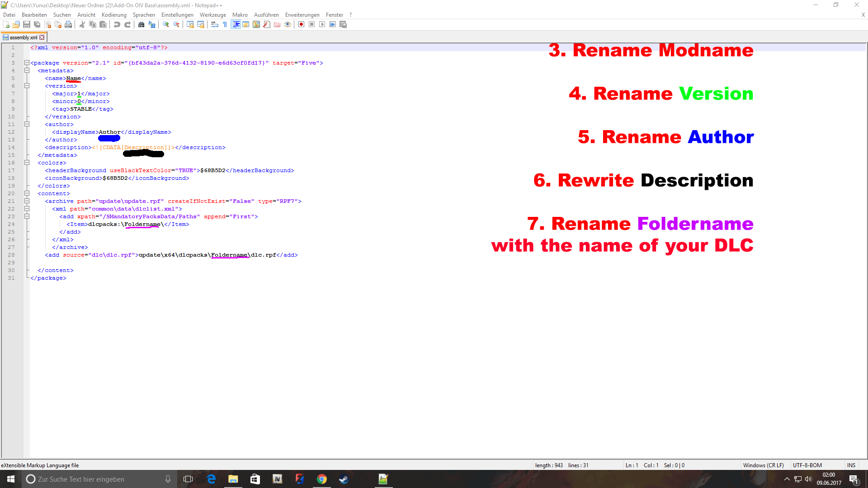Copy the selection with the toolbar Copy icon
Viewport: 868px width, 488px height.
(93, 24)
